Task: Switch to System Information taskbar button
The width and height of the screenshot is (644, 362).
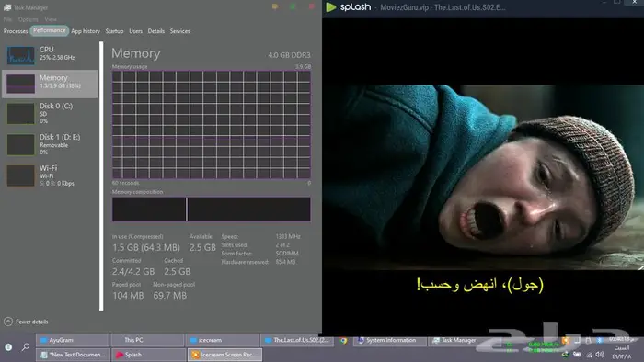Action: click(389, 340)
